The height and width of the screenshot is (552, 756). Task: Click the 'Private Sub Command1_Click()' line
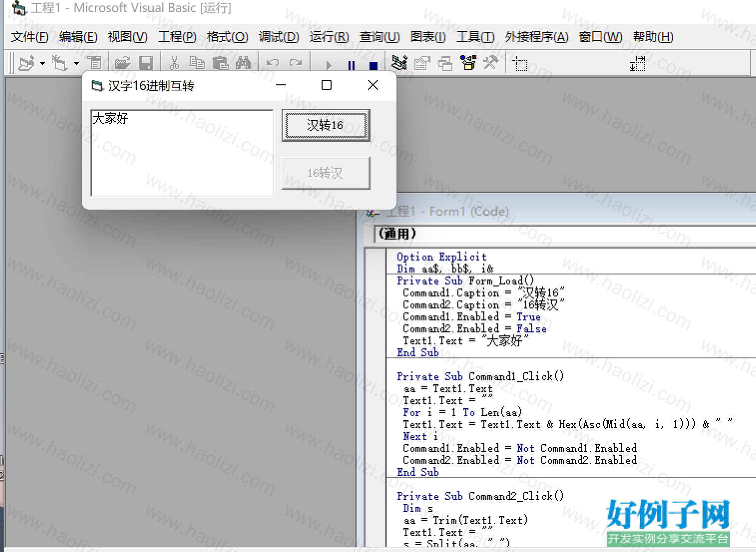480,376
